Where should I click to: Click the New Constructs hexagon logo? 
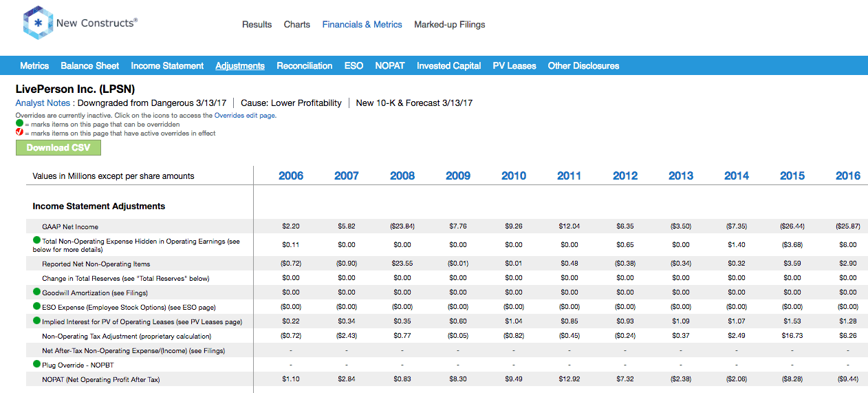click(37, 23)
